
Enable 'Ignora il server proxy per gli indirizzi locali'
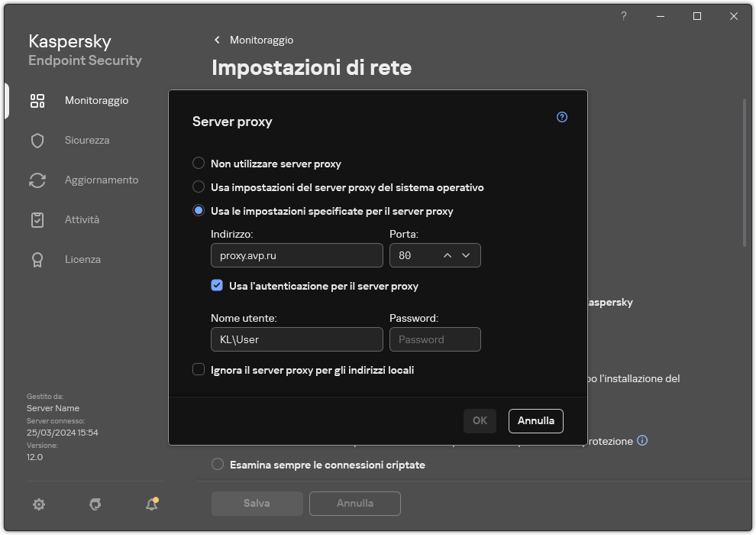(199, 370)
